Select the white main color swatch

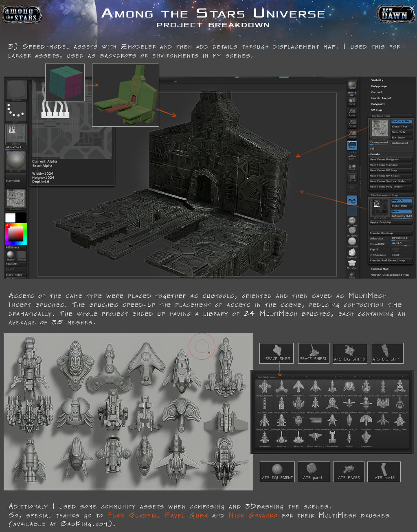10,218
